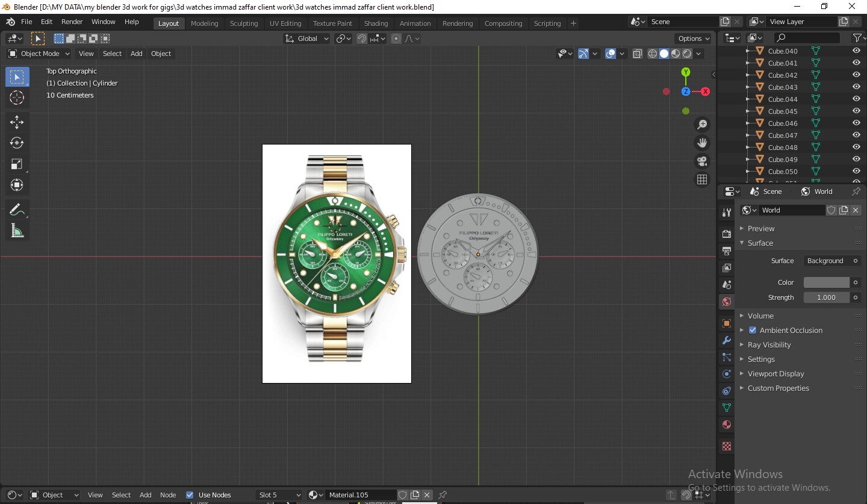Toggle the Ambient Occlusion checkbox
This screenshot has height=504, width=867.
point(753,330)
